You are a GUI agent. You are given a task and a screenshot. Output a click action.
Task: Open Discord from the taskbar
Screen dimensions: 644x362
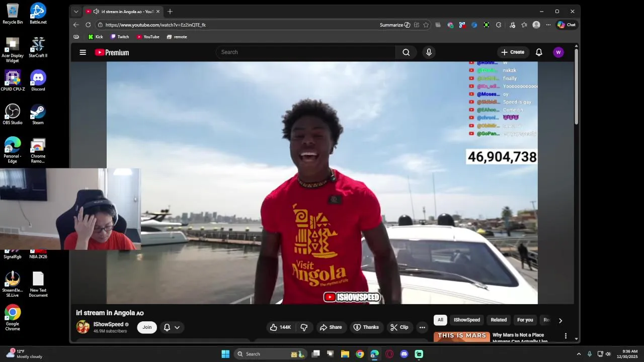(404, 354)
